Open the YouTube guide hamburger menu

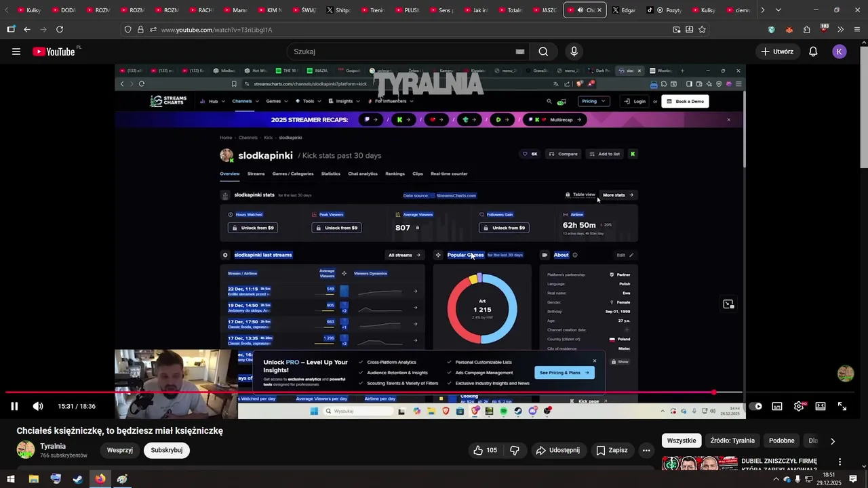coord(16,52)
